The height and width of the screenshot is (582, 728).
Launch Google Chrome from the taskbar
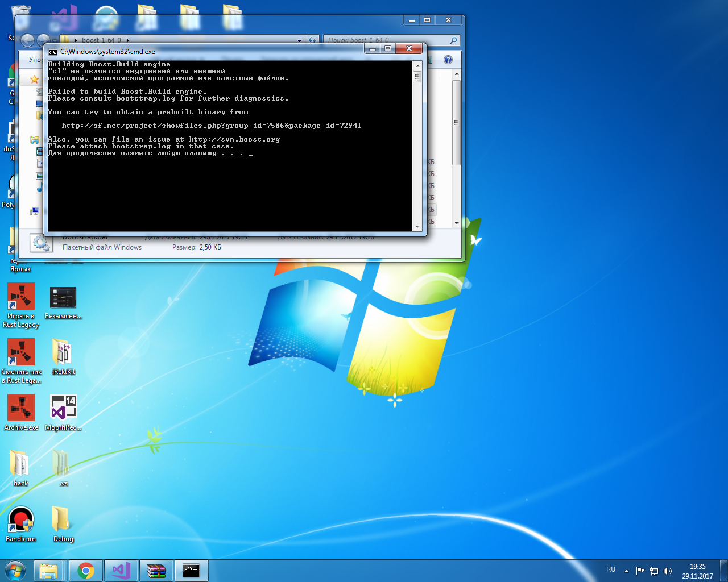86,571
